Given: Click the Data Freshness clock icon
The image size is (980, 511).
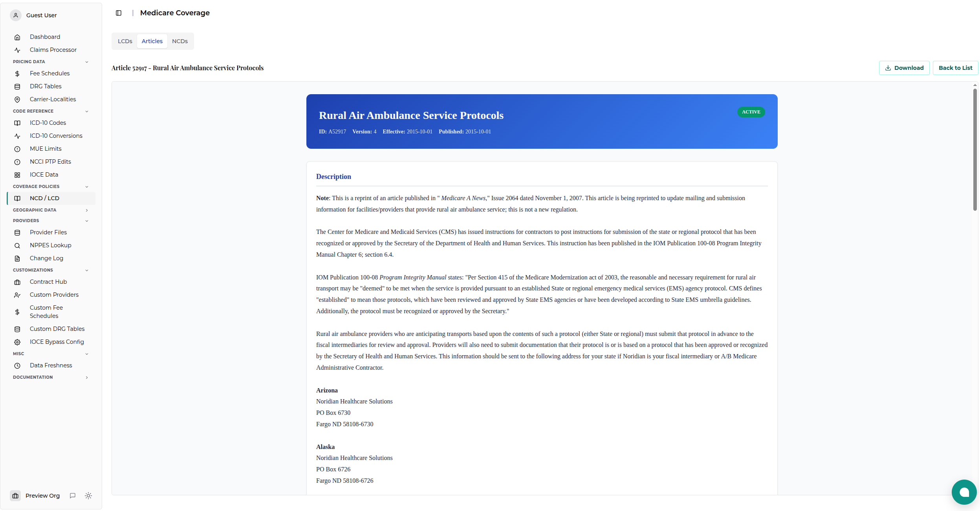Looking at the screenshot, I should pos(17,366).
